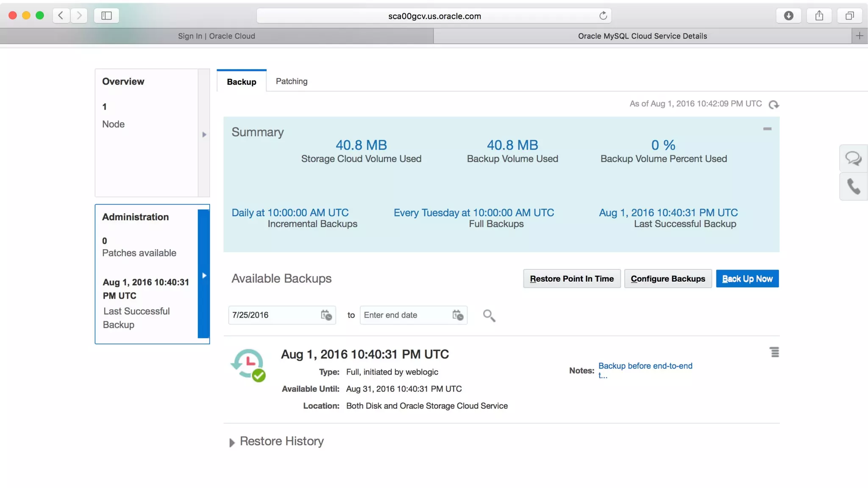The image size is (868, 488).
Task: Open the chat support side icon
Action: (x=853, y=158)
